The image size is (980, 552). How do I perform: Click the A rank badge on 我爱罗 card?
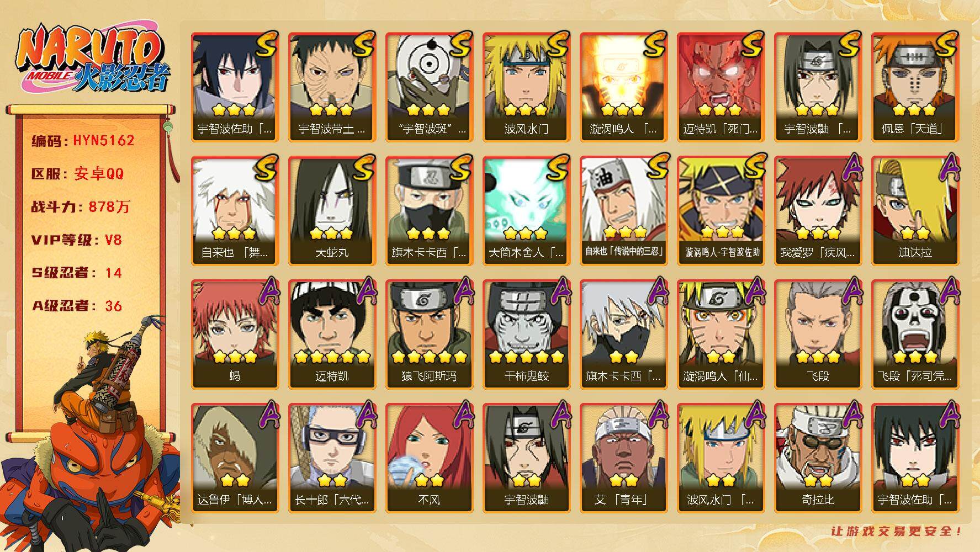pyautogui.click(x=850, y=168)
